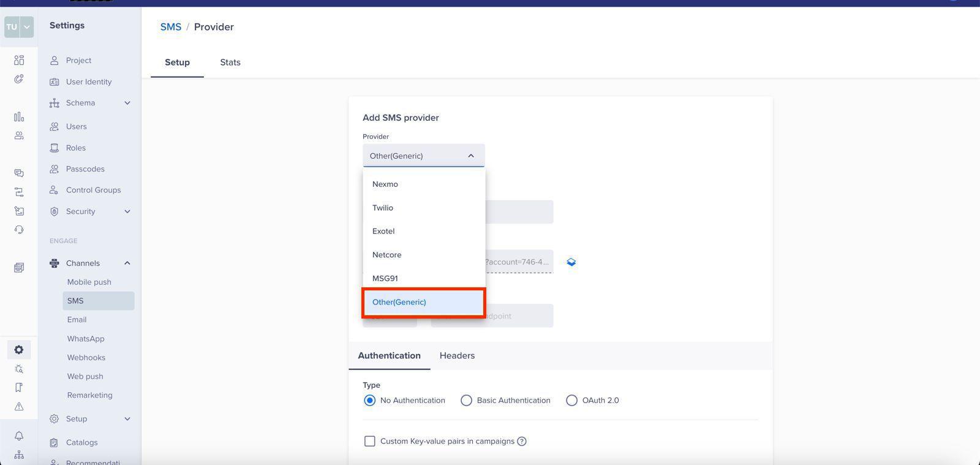Click the blue layers icon beside URL field
Viewport: 980px width, 465px height.
(571, 262)
